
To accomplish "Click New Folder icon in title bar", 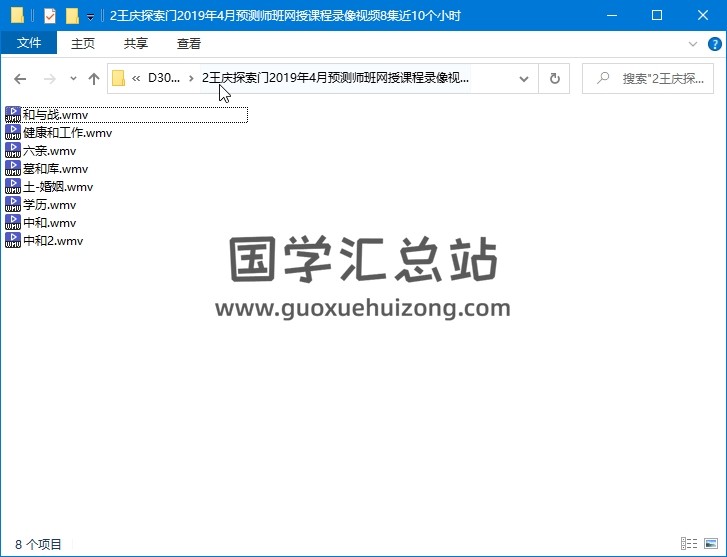I will tap(72, 16).
